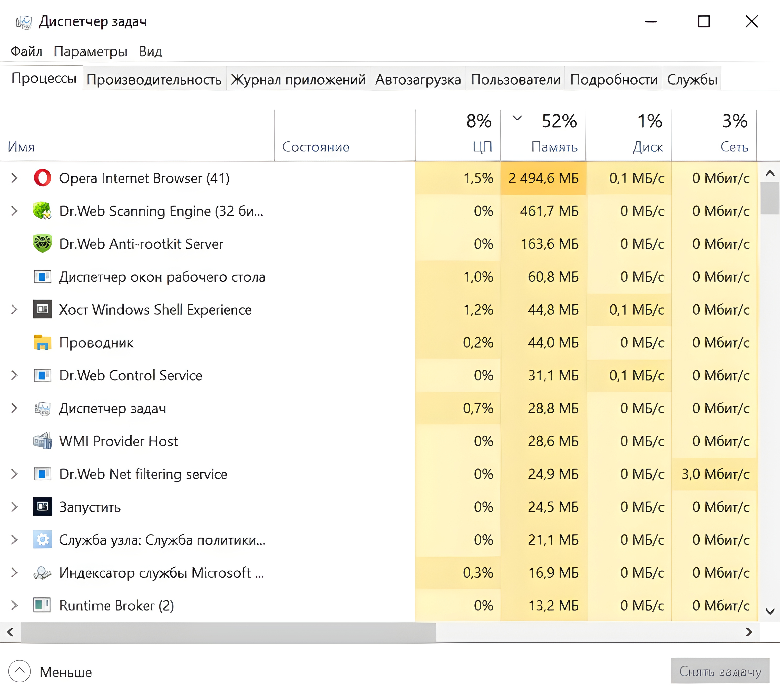Select the 13,2 МБ memory cell
Screen dimensions: 780x700
coord(543,605)
